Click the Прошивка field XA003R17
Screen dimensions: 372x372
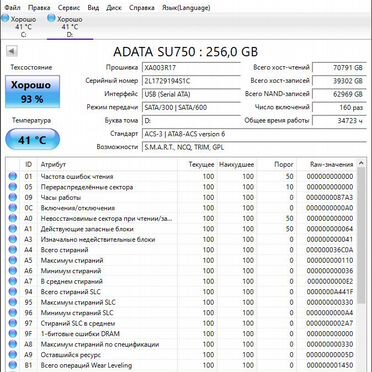pyautogui.click(x=191, y=68)
